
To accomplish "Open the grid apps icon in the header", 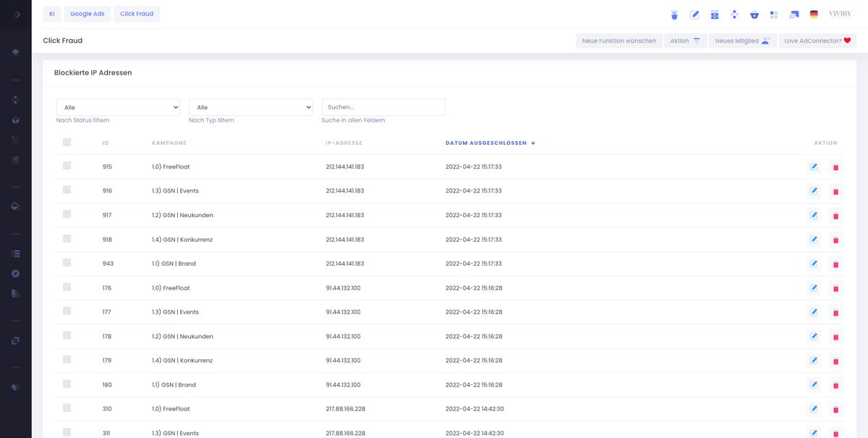I will point(774,14).
